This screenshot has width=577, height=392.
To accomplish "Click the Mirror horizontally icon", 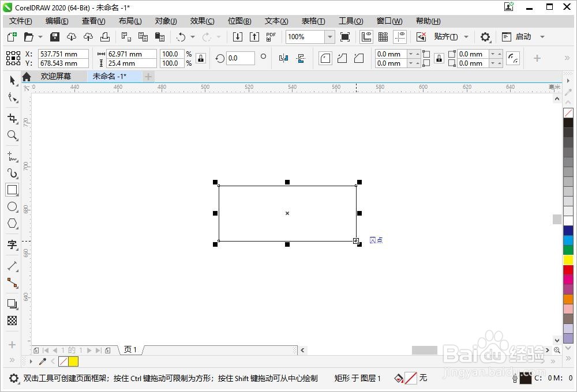I will point(283,58).
